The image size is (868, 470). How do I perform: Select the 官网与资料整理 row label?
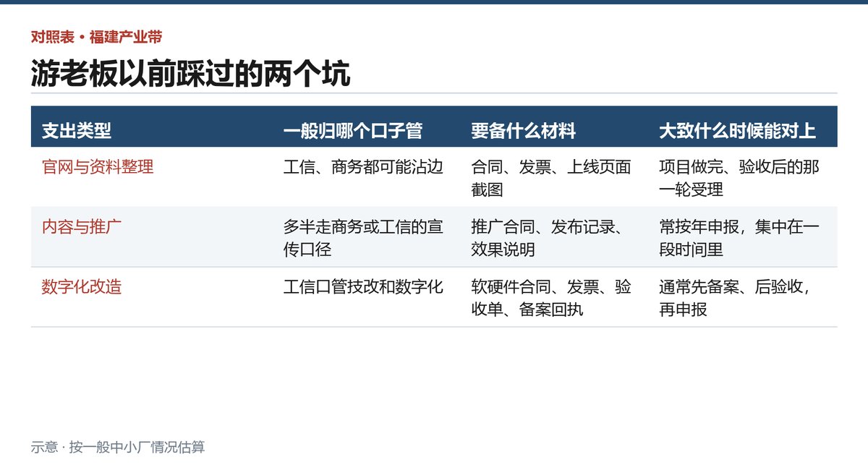click(x=98, y=167)
